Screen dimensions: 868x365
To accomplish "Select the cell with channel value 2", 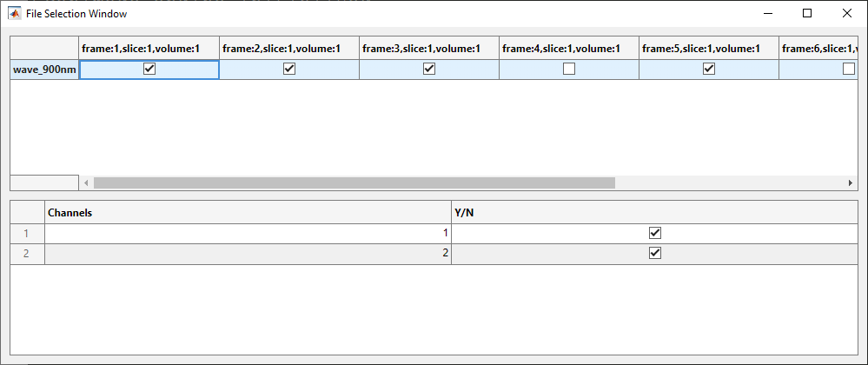I will [248, 253].
